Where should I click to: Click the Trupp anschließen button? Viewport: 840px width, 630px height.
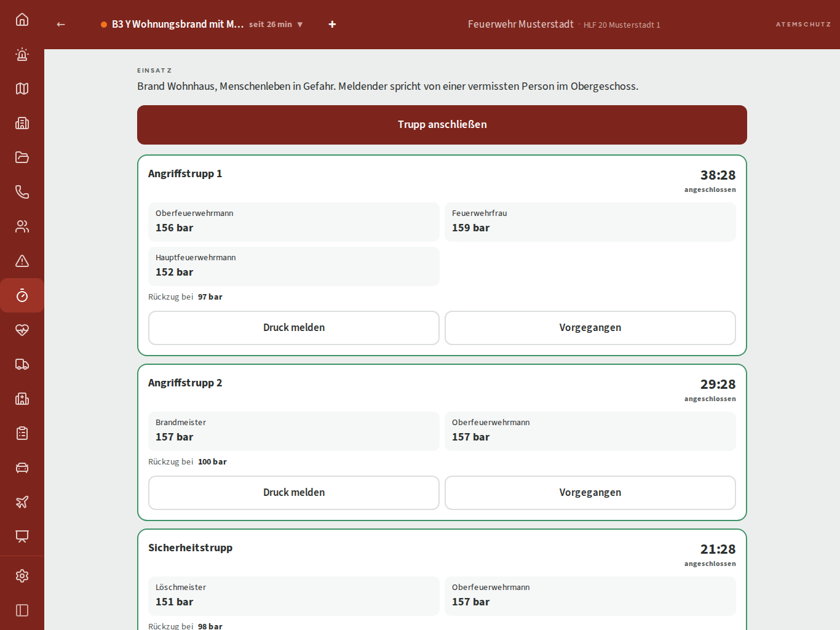pyautogui.click(x=442, y=125)
